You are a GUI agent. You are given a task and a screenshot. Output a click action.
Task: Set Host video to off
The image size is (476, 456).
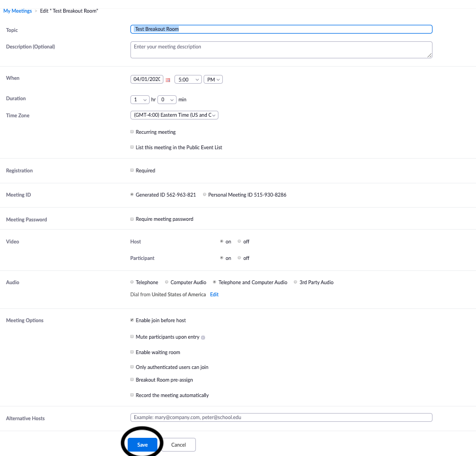pos(239,242)
